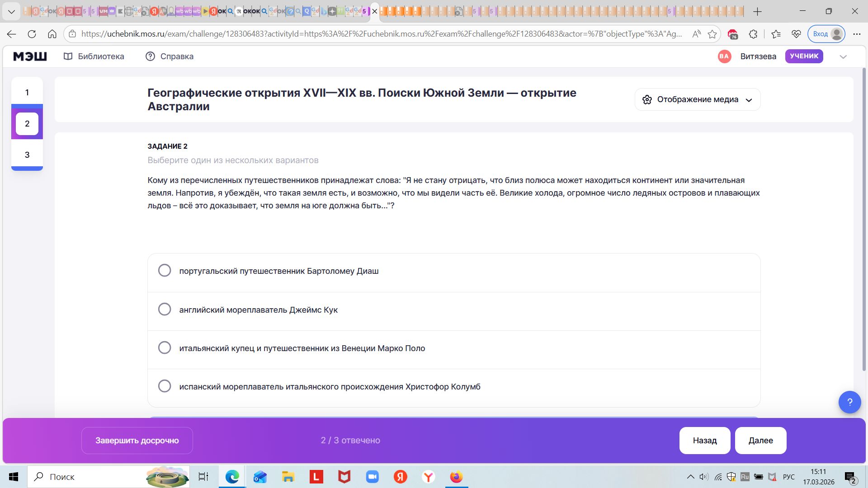868x488 pixels.
Task: Open the taskbar Task View icon
Action: click(x=203, y=477)
